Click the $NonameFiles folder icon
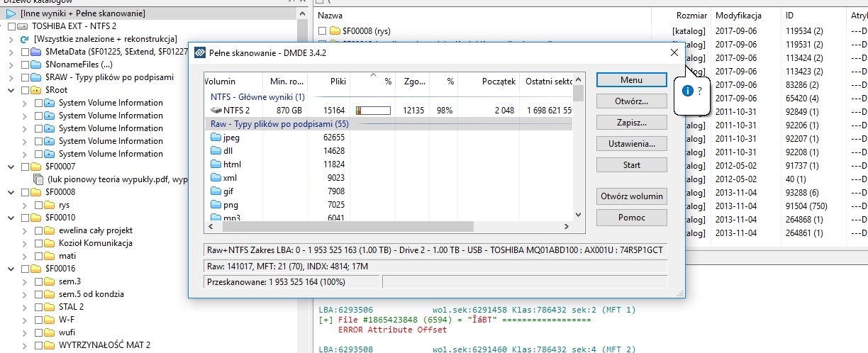Image resolution: width=868 pixels, height=353 pixels. [36, 65]
